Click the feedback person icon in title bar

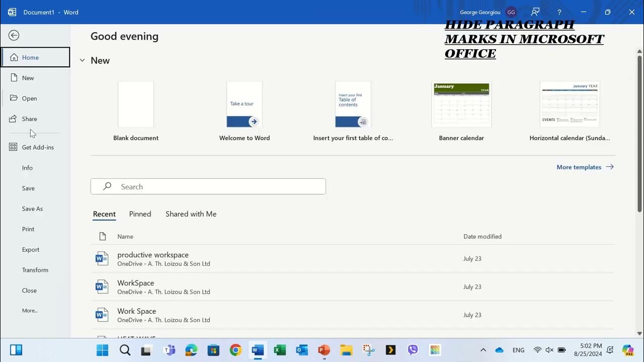click(x=535, y=12)
